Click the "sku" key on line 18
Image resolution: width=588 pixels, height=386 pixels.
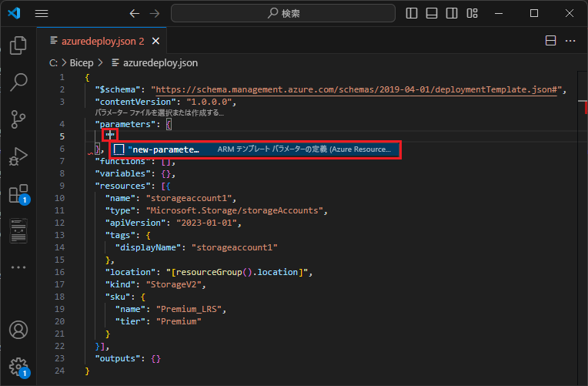tap(118, 297)
